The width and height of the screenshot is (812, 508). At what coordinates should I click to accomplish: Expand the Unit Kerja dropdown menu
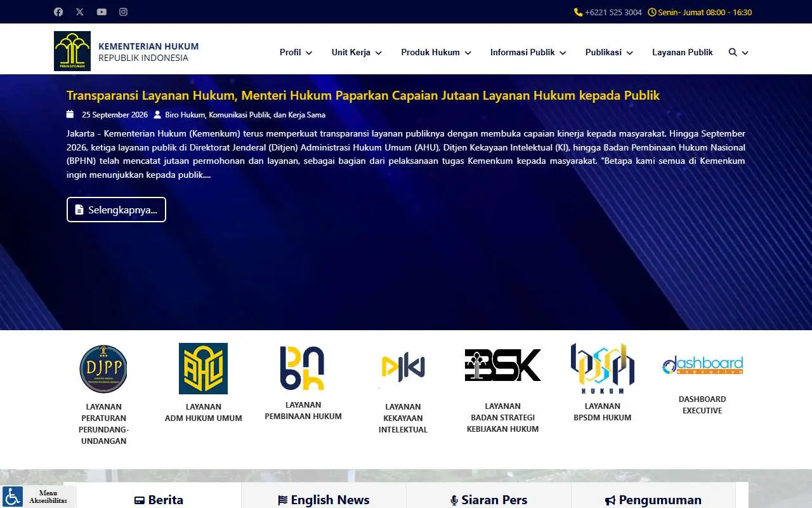point(357,53)
